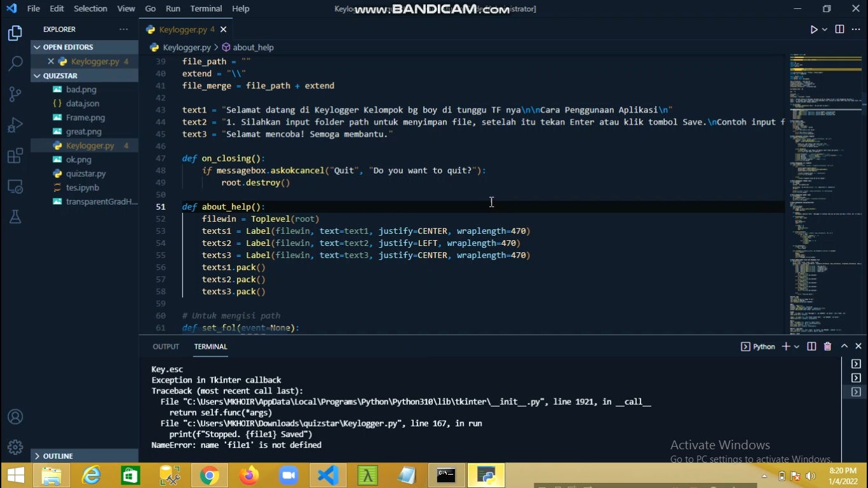Open the File menu
This screenshot has width=868, height=488.
[x=34, y=8]
